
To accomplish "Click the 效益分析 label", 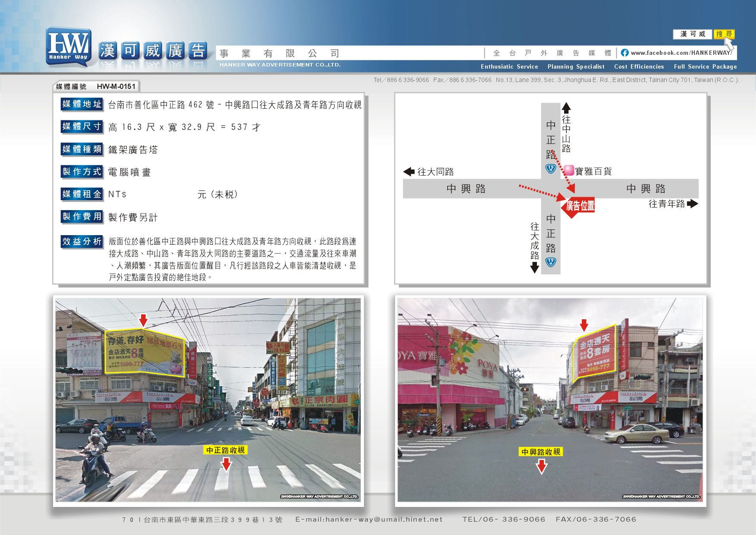I will click(x=82, y=242).
